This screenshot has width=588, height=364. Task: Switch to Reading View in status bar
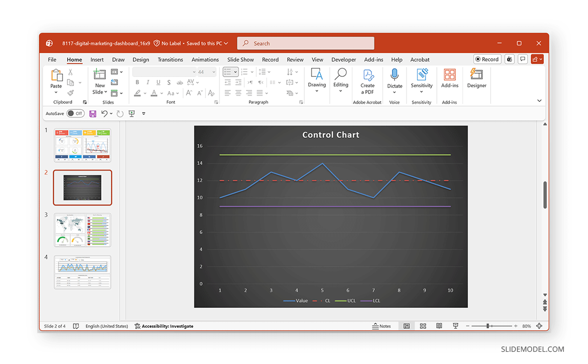pyautogui.click(x=439, y=326)
